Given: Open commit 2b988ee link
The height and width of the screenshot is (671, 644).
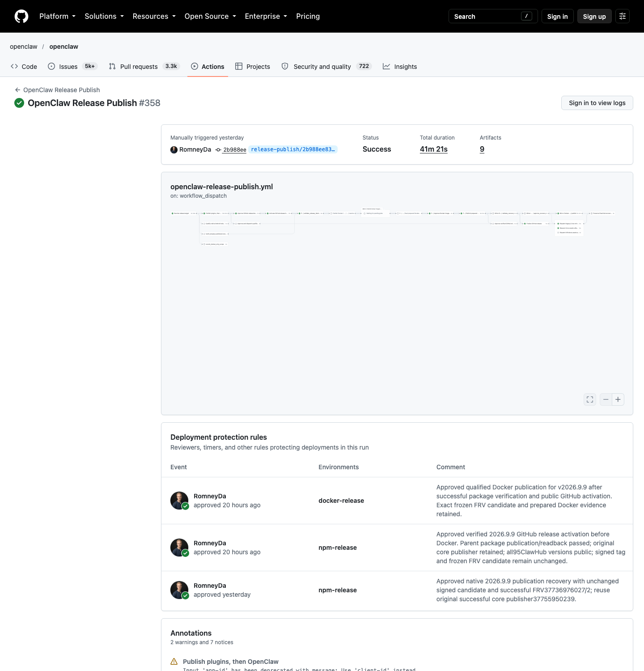Looking at the screenshot, I should coord(235,150).
